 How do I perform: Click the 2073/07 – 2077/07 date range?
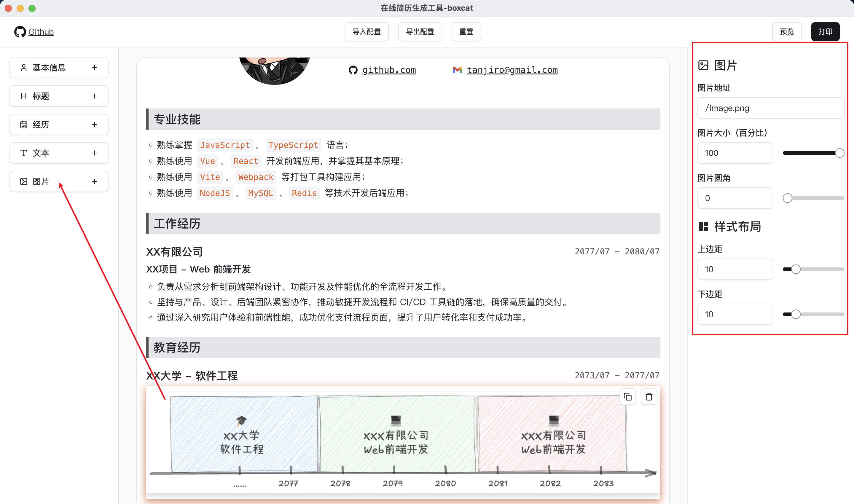pos(617,376)
